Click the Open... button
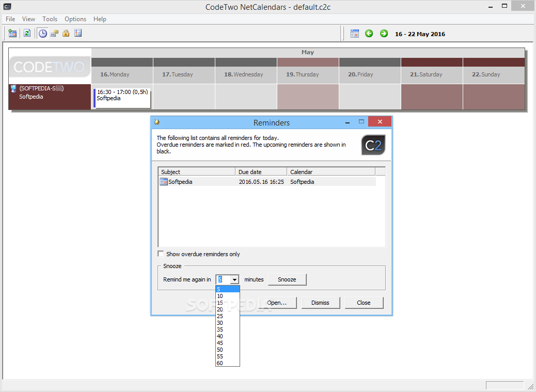The width and height of the screenshot is (536, 392). point(277,303)
